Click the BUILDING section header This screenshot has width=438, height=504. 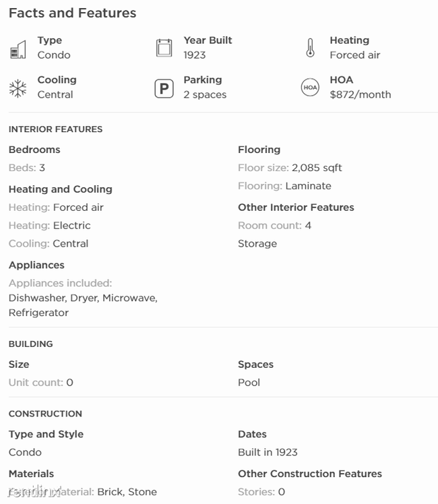[30, 344]
